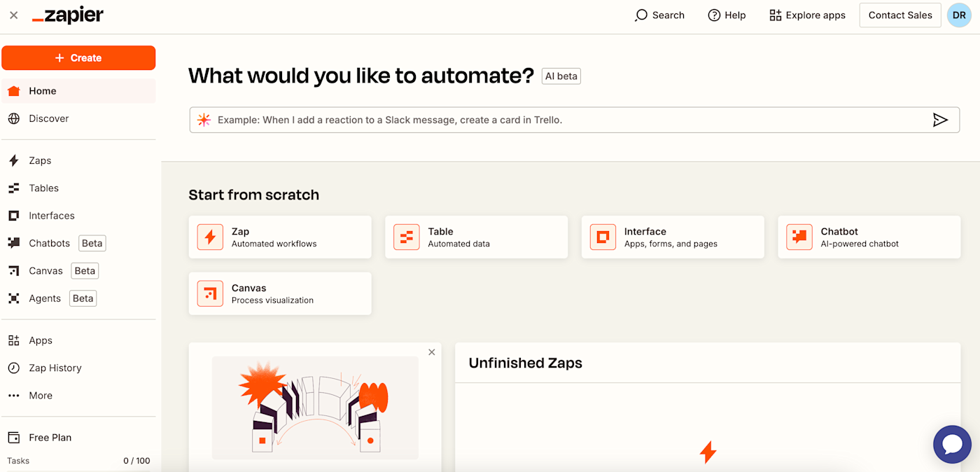
Task: Click the Apps grid icon in sidebar
Action: [x=14, y=340]
